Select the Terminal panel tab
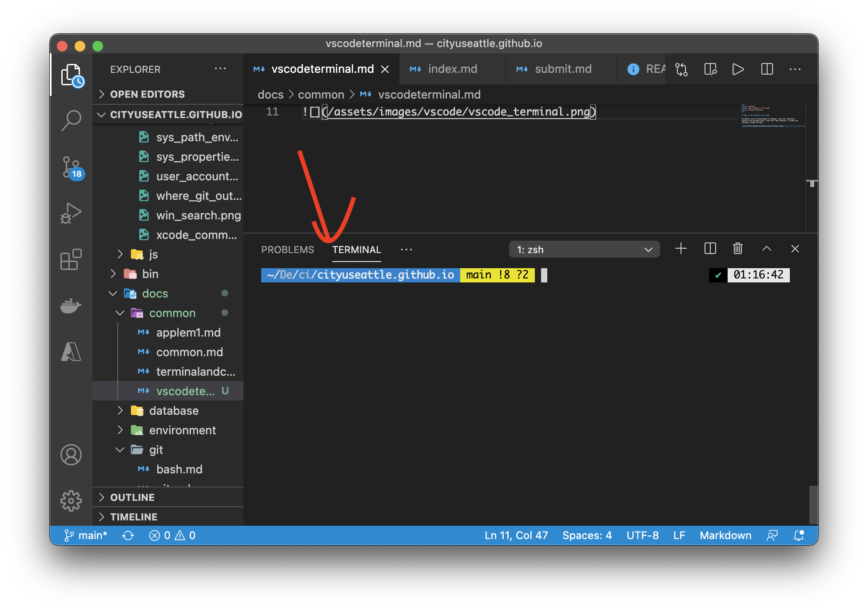The image size is (868, 611). tap(357, 250)
